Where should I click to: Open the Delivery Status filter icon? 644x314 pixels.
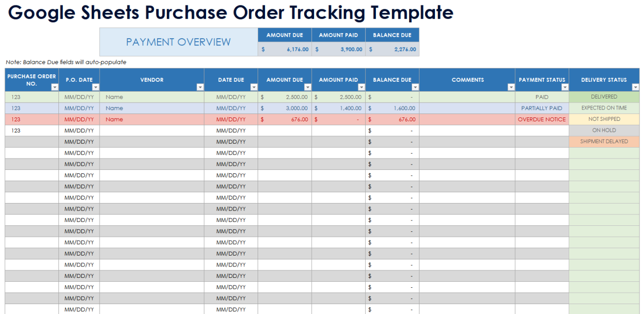[x=636, y=87]
